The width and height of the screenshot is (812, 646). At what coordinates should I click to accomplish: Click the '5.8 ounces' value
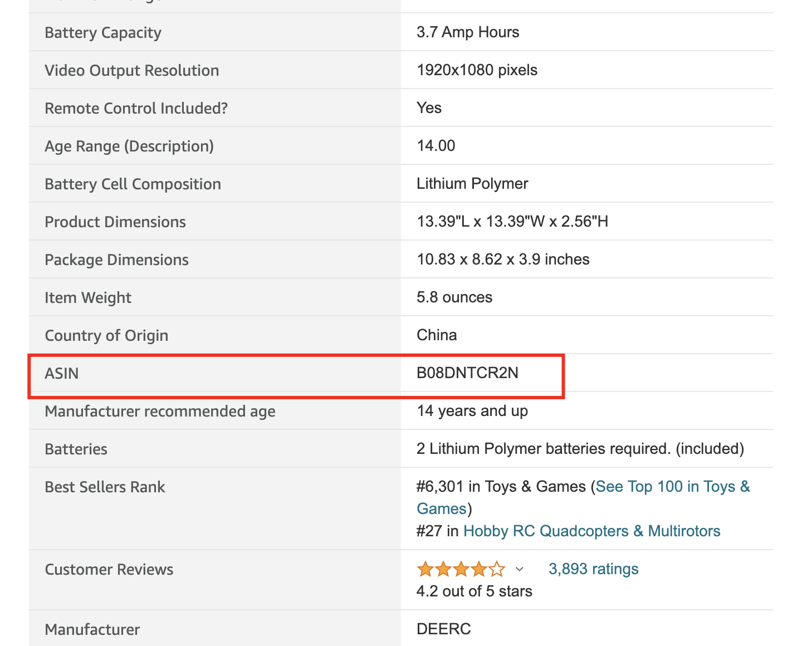(x=454, y=297)
